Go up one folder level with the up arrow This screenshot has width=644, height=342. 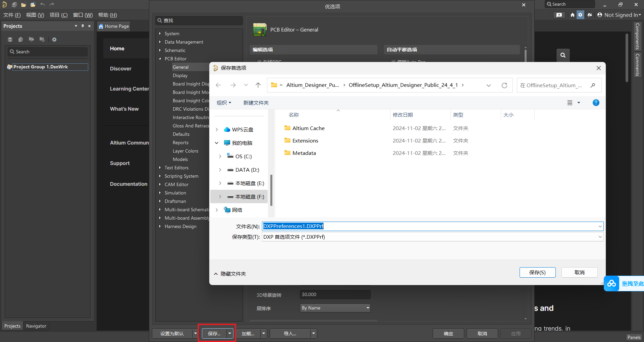pyautogui.click(x=258, y=85)
